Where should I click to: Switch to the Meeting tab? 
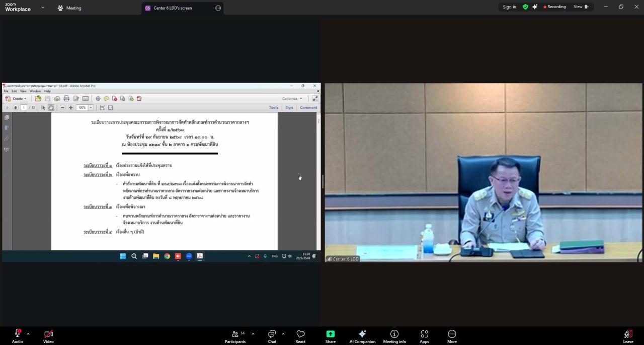[x=69, y=8]
